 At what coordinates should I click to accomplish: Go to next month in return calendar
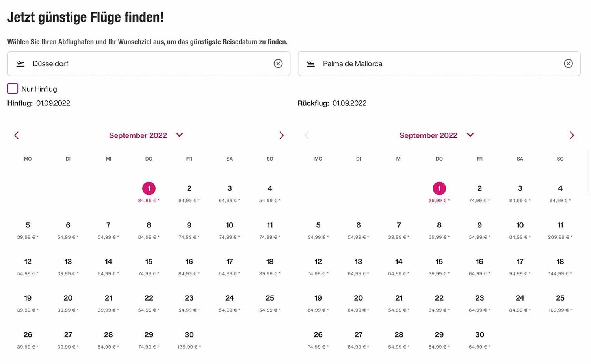(x=572, y=135)
